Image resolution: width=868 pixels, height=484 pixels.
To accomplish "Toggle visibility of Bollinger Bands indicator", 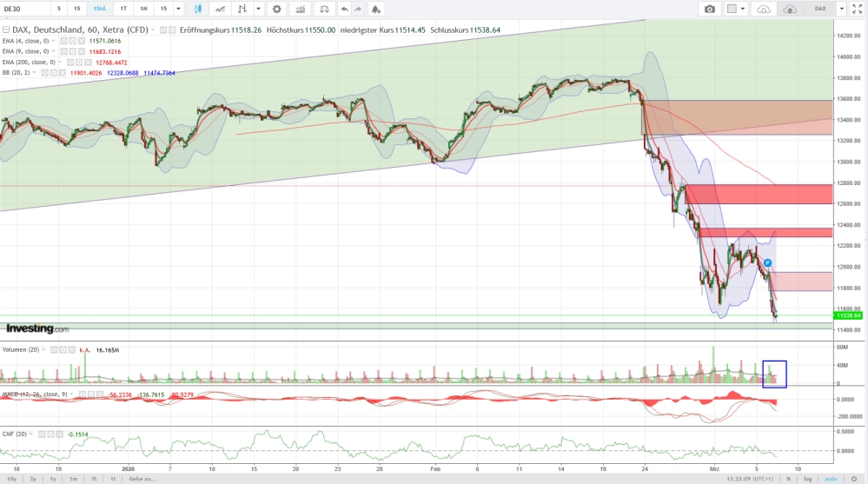I will tap(45, 73).
